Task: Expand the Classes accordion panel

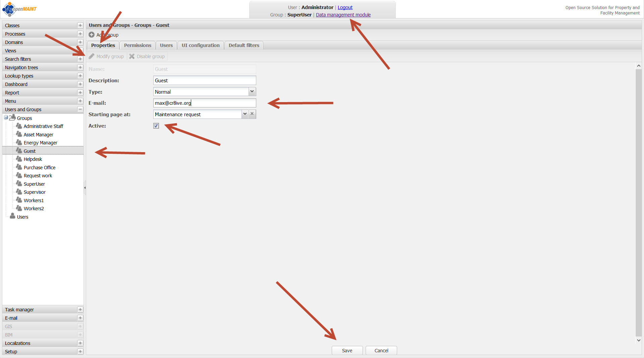Action: coord(80,26)
